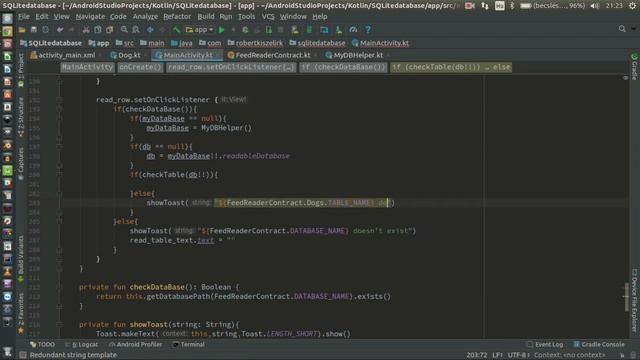This screenshot has width=640, height=360.
Task: Click the Open file folder toolbar icon
Action: 22,30
